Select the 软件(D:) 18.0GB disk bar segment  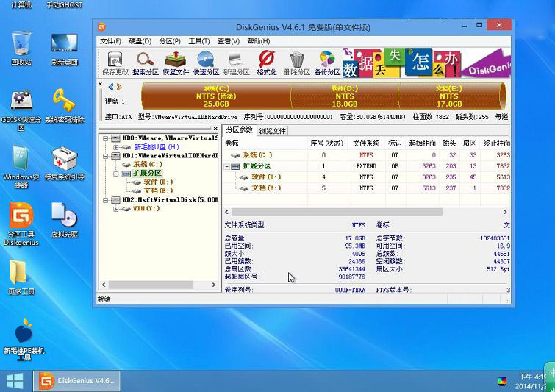click(x=345, y=96)
